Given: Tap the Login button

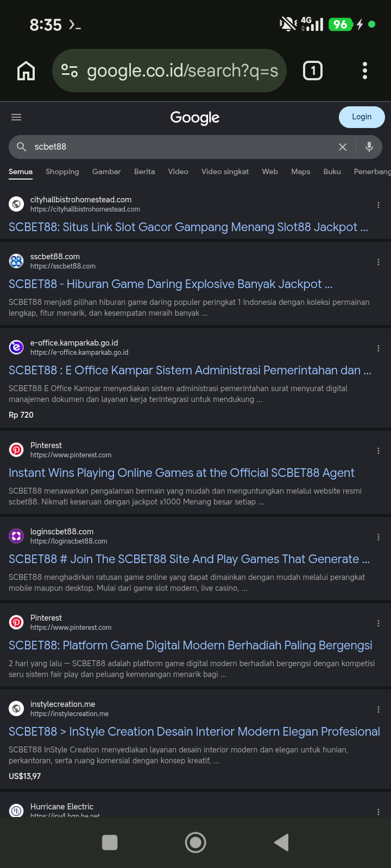Looking at the screenshot, I should click(362, 117).
